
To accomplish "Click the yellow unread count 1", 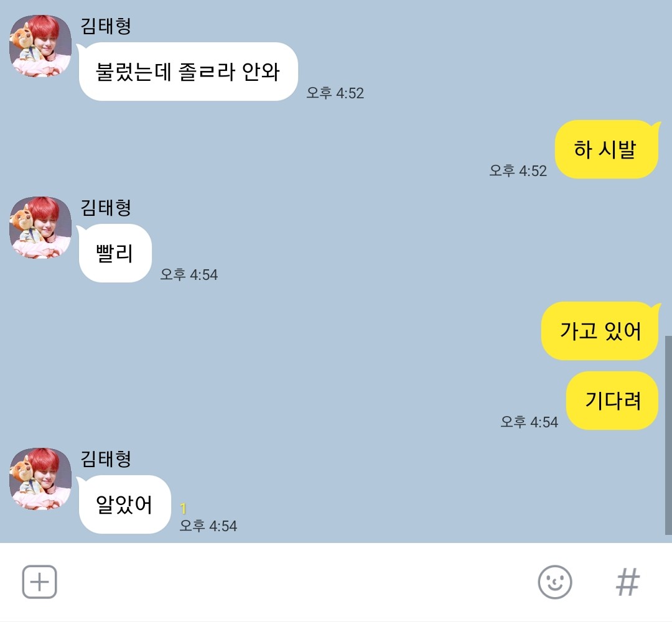I will [x=184, y=508].
